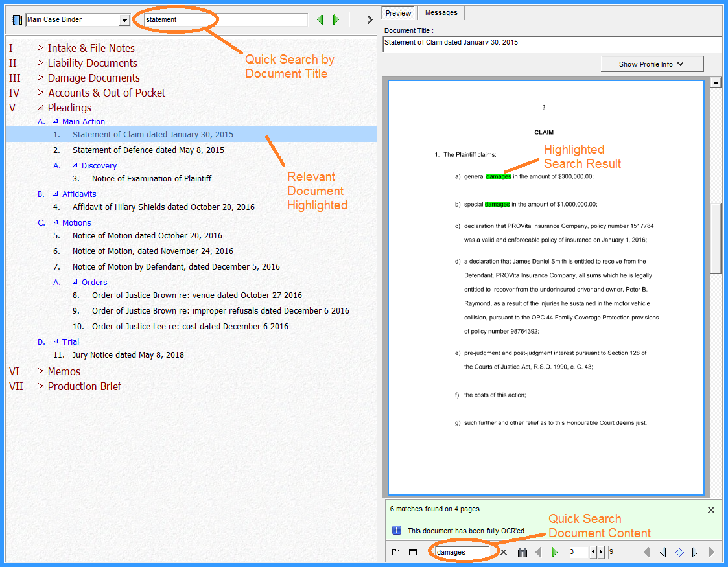728x567 pixels.
Task: Jump to next content match with bottom green arrow
Action: [554, 552]
